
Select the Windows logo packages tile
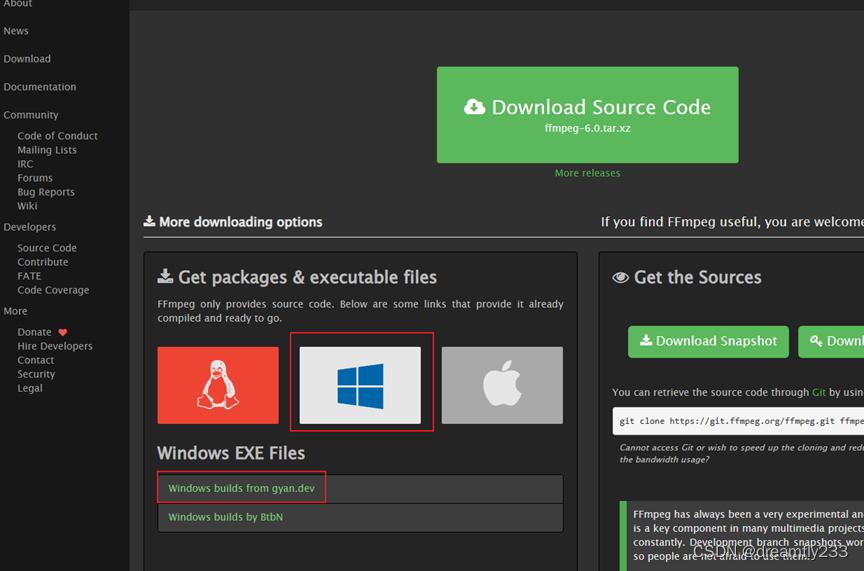pos(360,385)
